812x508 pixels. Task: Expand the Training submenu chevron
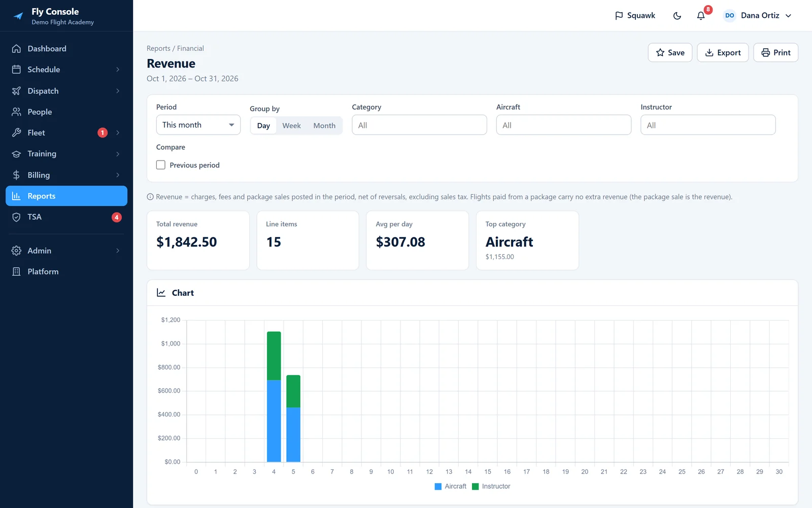tap(118, 154)
